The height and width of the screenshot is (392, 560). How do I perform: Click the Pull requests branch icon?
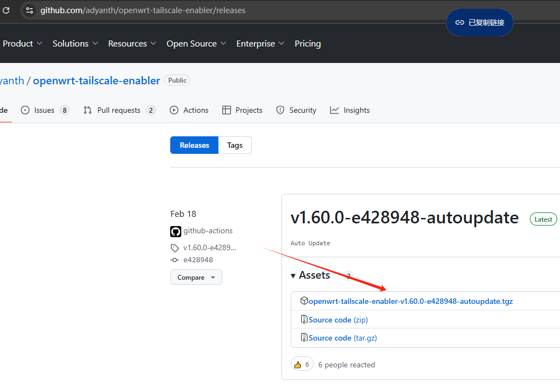pyautogui.click(x=88, y=110)
